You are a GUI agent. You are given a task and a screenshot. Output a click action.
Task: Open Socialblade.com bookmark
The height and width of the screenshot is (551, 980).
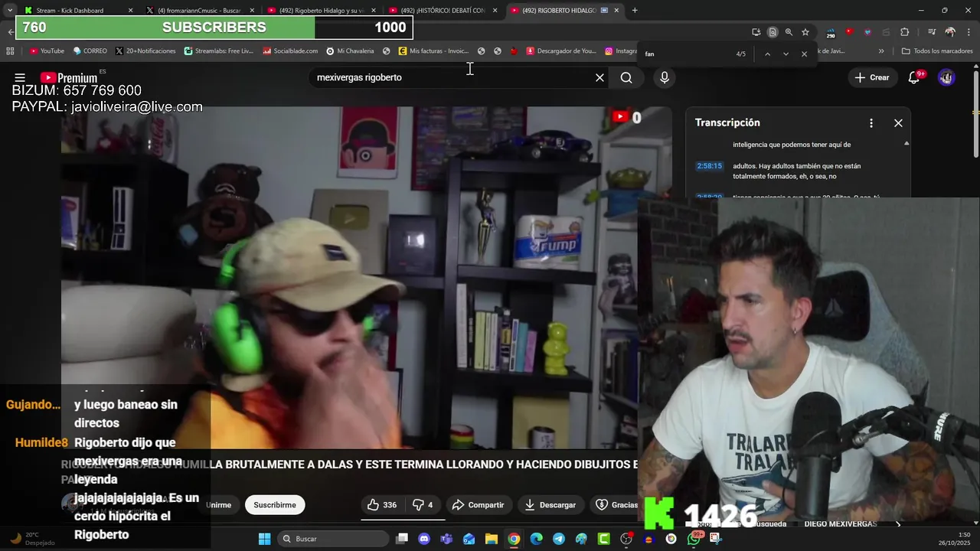(x=290, y=51)
